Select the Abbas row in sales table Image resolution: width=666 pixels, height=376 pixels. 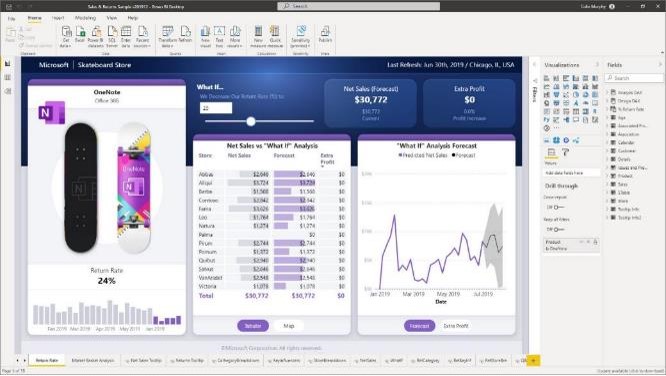click(x=271, y=174)
